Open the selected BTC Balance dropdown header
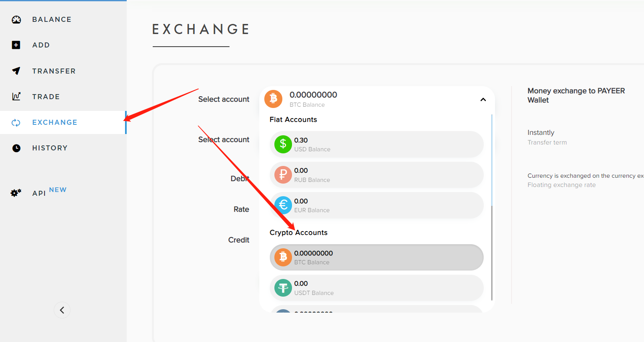This screenshot has width=644, height=342. pos(377,99)
